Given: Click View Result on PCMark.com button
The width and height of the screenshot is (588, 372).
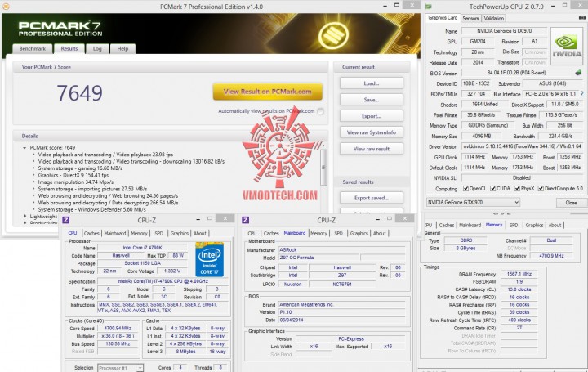Looking at the screenshot, I should pyautogui.click(x=267, y=92).
